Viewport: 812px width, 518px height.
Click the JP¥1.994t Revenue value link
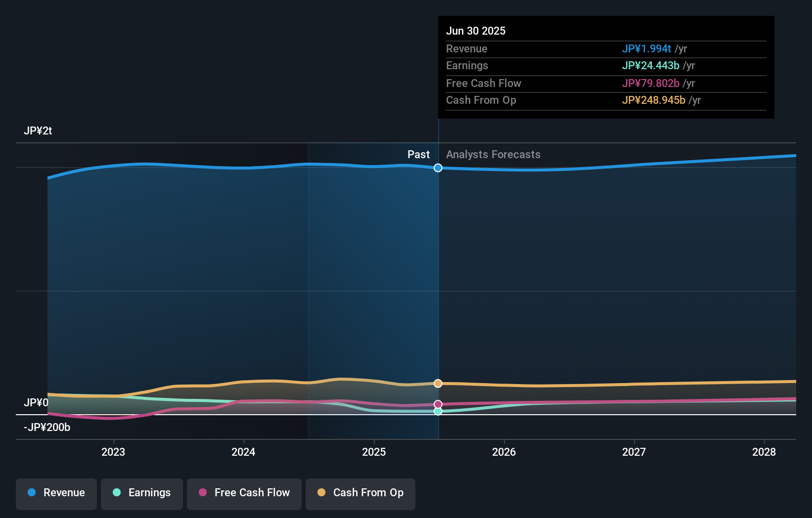tap(647, 48)
